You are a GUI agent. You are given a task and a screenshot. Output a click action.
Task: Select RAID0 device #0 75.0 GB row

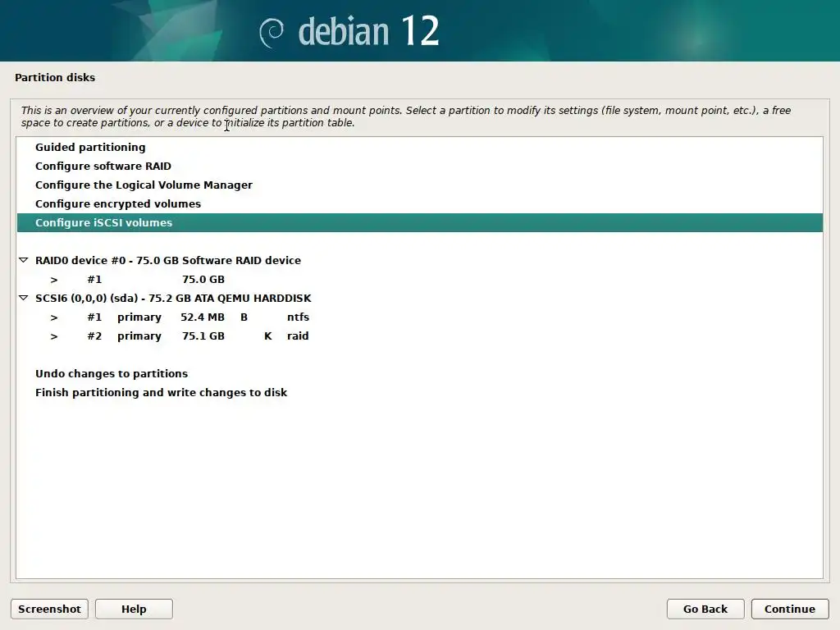(x=420, y=260)
